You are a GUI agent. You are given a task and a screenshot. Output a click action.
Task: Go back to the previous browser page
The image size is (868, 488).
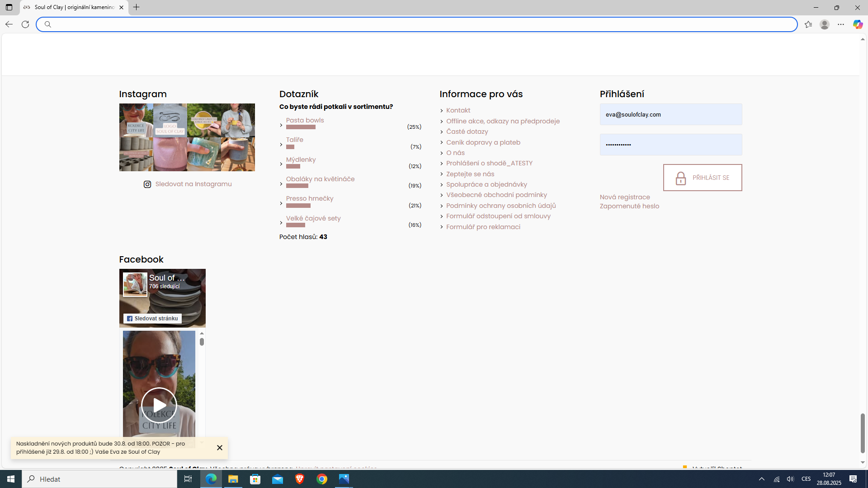[9, 24]
